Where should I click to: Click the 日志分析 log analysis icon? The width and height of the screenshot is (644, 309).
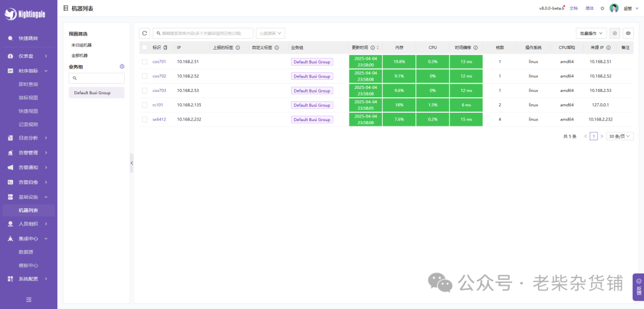pyautogui.click(x=10, y=138)
